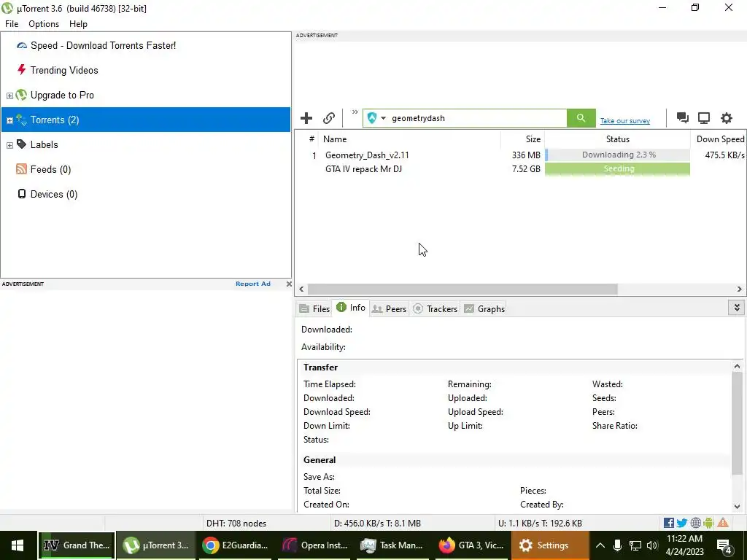Screen dimensions: 747x560
Task: Open the Options menu
Action: [44, 24]
